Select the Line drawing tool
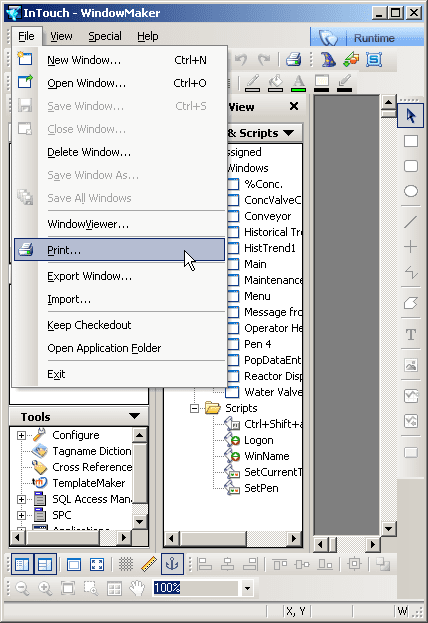This screenshot has width=428, height=623. (411, 222)
